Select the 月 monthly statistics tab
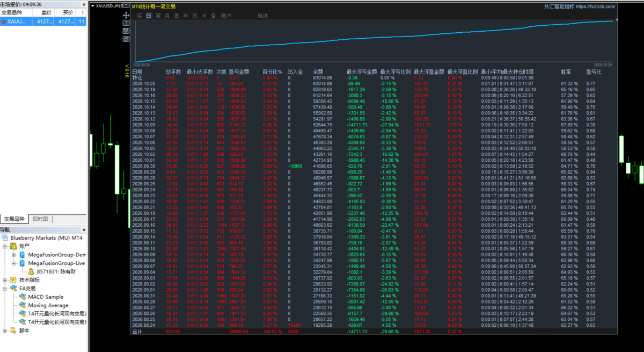Image resolution: width=644 pixels, height=352 pixels. (x=167, y=16)
